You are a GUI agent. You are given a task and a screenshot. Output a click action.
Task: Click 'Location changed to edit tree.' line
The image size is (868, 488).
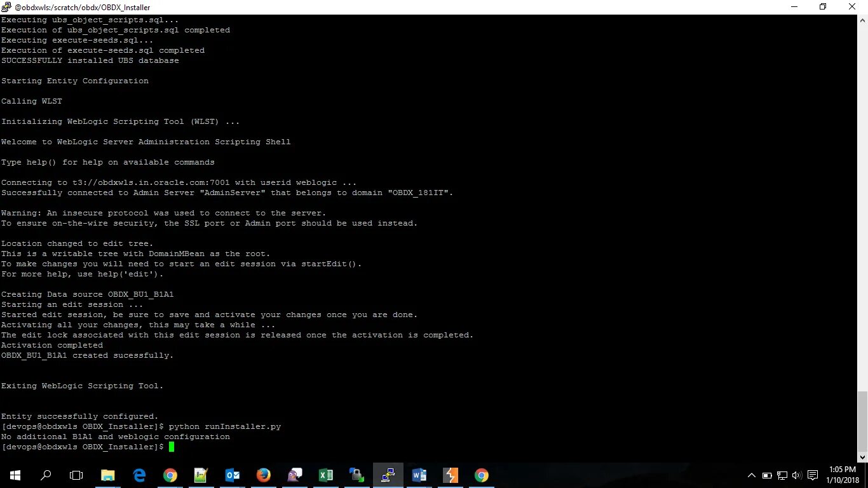(x=77, y=243)
